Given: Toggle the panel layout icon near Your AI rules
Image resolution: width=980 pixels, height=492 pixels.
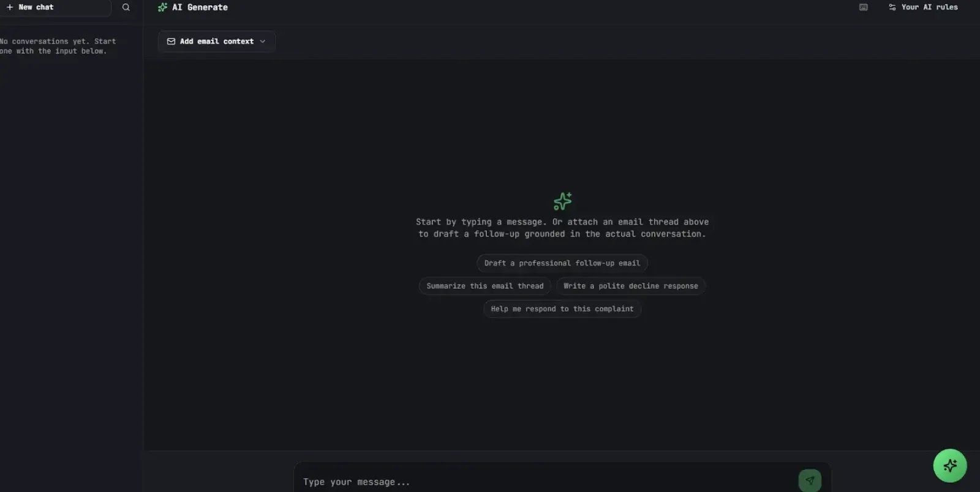Looking at the screenshot, I should tap(864, 7).
